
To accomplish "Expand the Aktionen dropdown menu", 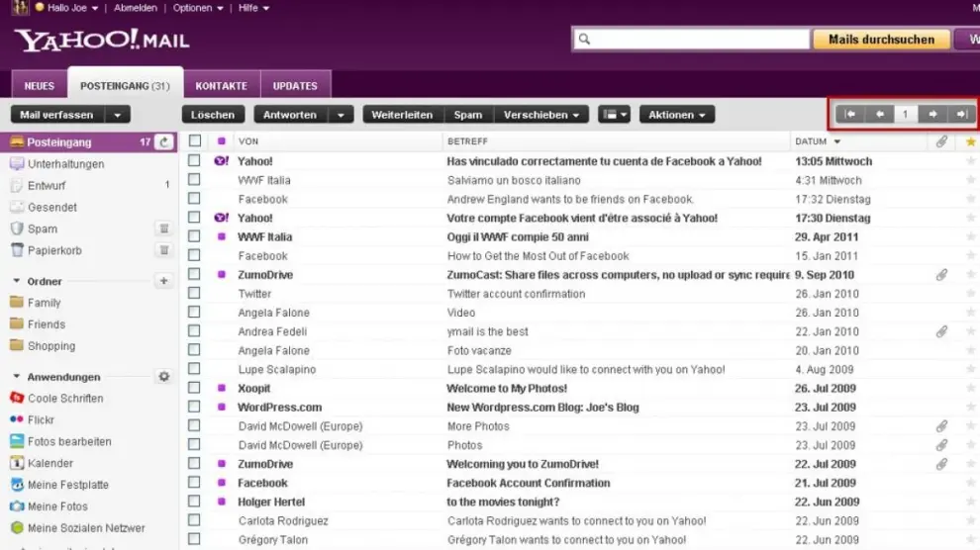I will point(677,115).
